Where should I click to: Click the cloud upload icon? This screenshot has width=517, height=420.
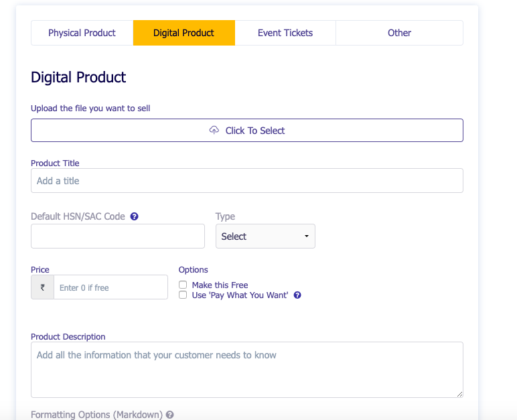(214, 130)
